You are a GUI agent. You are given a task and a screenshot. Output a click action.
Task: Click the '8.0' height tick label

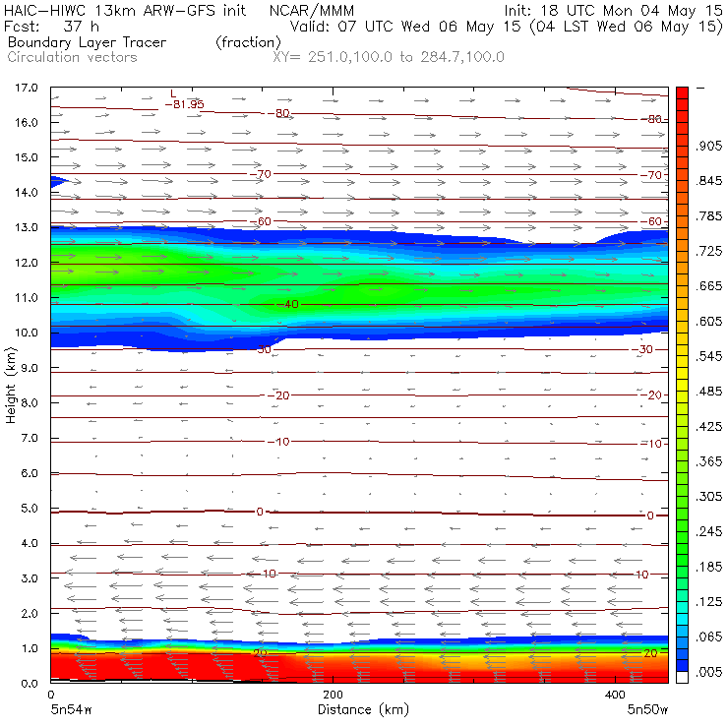pyautogui.click(x=30, y=403)
